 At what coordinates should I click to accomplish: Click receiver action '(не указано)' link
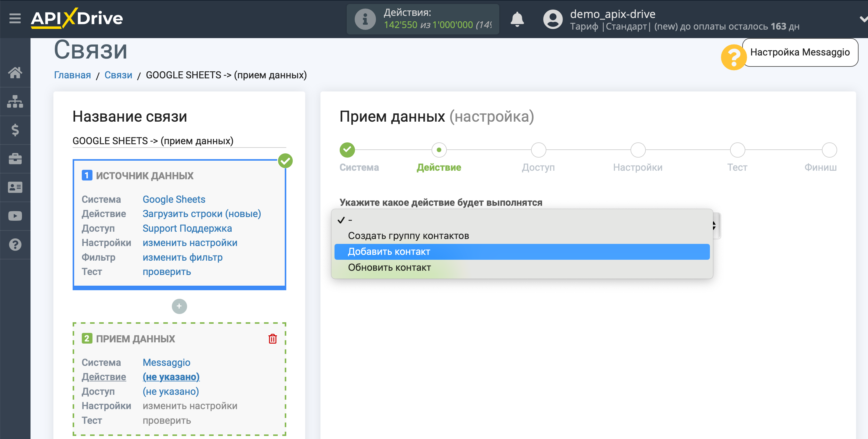point(171,377)
